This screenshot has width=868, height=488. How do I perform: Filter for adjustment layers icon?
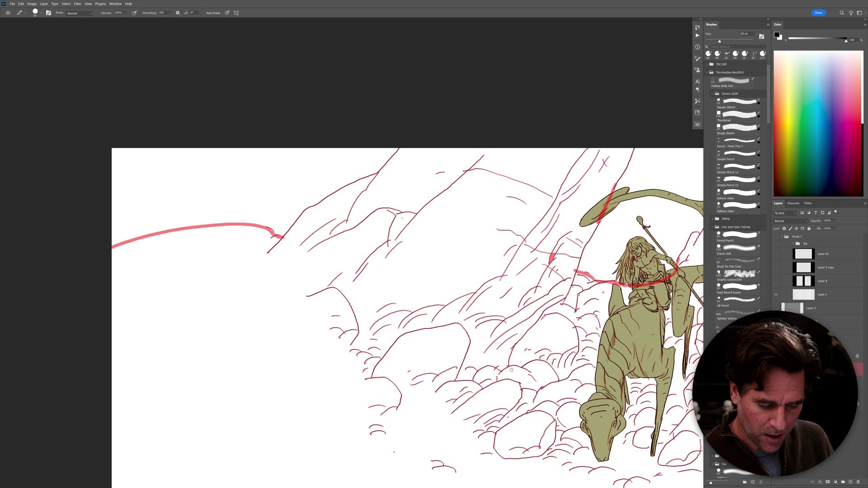809,213
